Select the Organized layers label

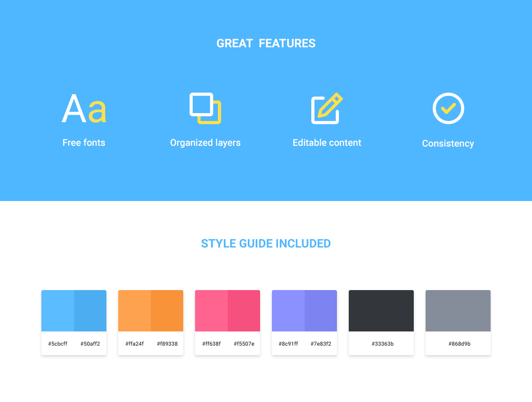tap(205, 143)
